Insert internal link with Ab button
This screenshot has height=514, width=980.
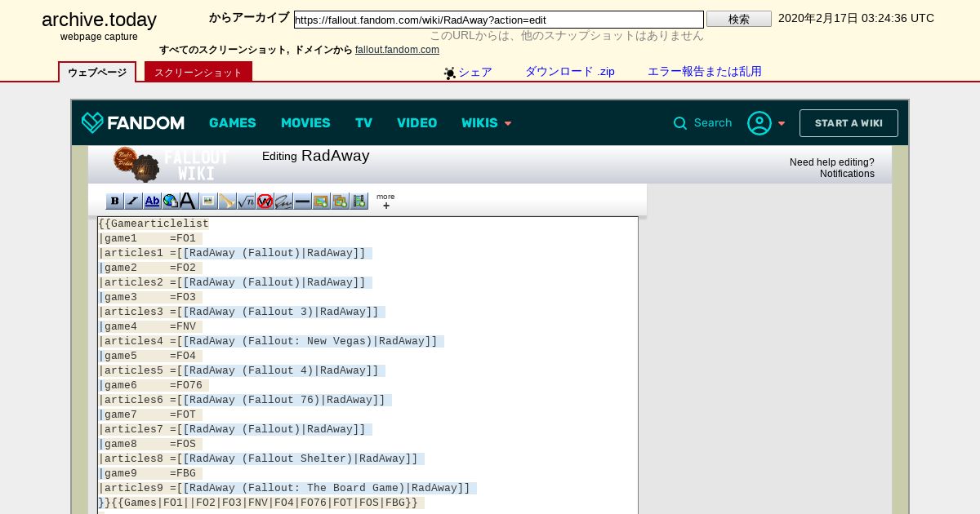(x=152, y=201)
